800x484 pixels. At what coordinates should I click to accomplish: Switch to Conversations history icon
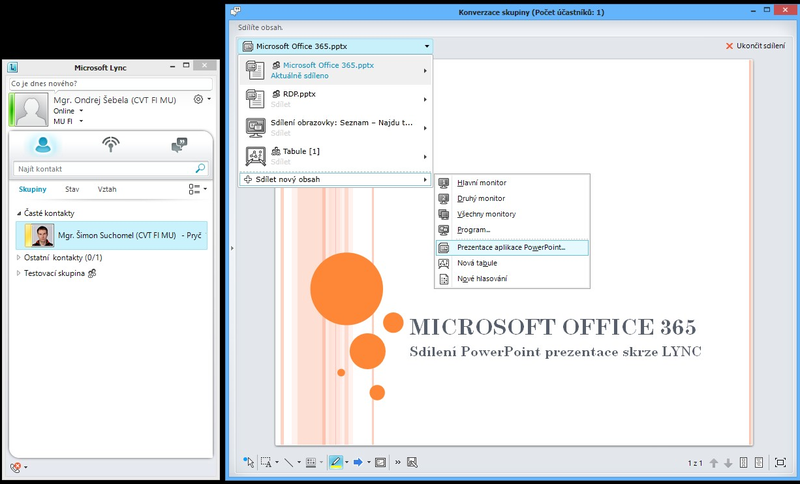(179, 145)
